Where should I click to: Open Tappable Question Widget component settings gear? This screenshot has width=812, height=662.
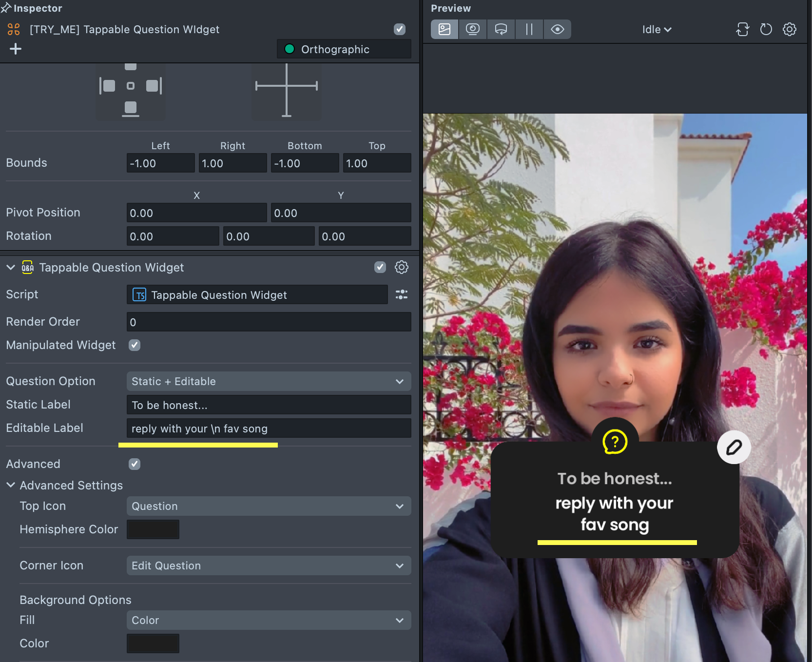click(401, 267)
